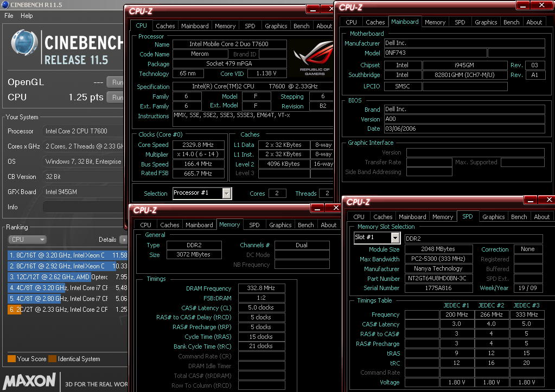This screenshot has height=392, width=555.
Task: Click the Core Speed value 2329.8 MHz
Action: (198, 145)
